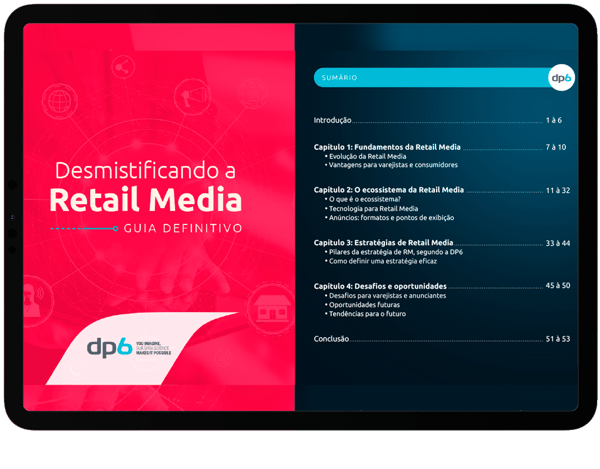Click the globe icon on the cover
The height and width of the screenshot is (469, 600).
pyautogui.click(x=59, y=101)
